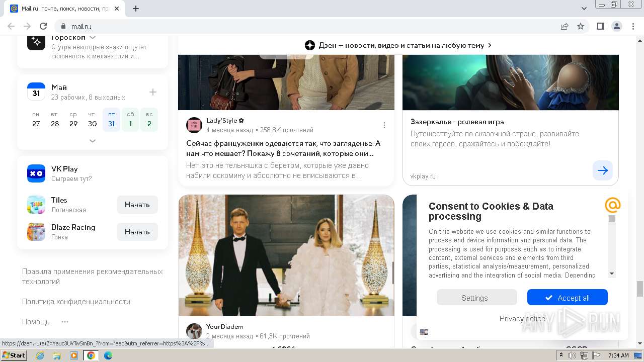Add an event with the calendar plus icon
Image resolution: width=644 pixels, height=362 pixels.
click(153, 92)
